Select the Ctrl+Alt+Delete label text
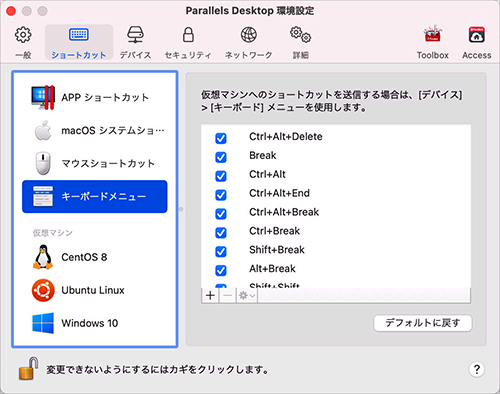This screenshot has width=500, height=394. click(286, 137)
